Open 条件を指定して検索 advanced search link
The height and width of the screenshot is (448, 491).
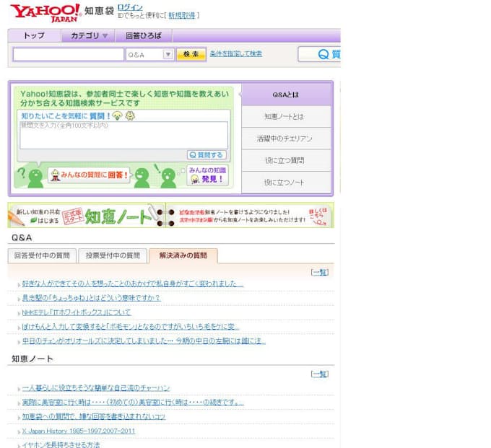click(x=235, y=53)
